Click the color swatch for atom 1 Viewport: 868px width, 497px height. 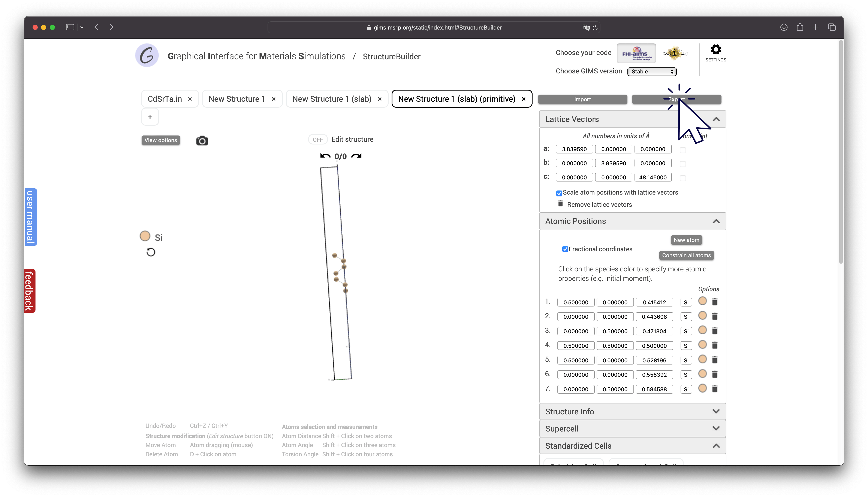[702, 301]
